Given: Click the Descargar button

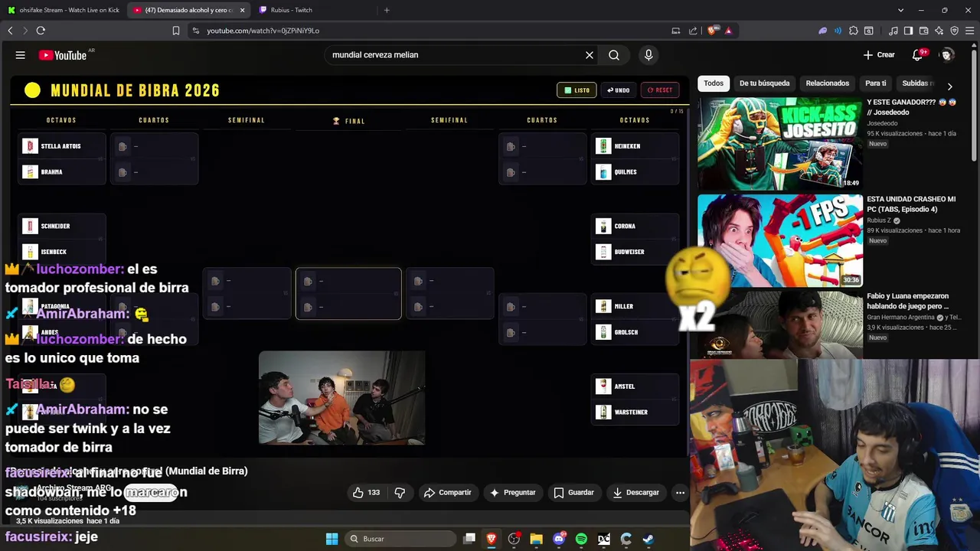Looking at the screenshot, I should (x=635, y=493).
